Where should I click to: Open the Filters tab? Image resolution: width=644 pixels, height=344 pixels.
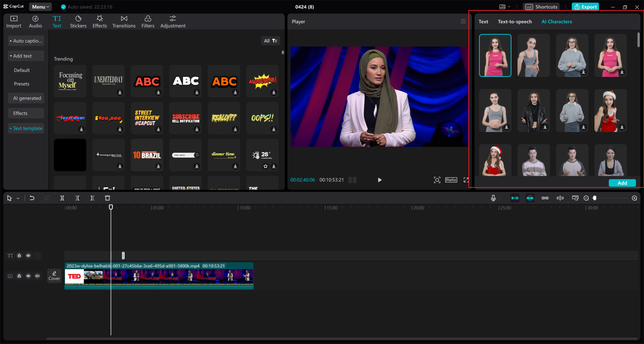click(x=148, y=22)
